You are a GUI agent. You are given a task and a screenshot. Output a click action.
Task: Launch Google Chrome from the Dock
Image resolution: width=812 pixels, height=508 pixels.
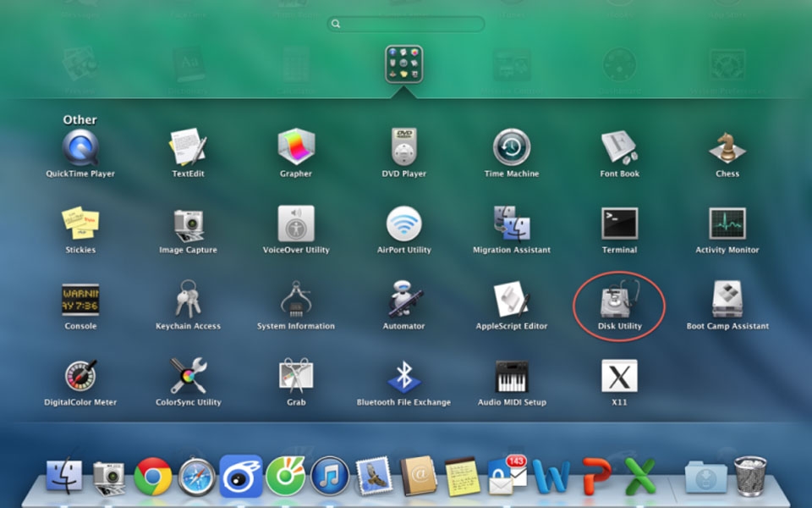(153, 476)
